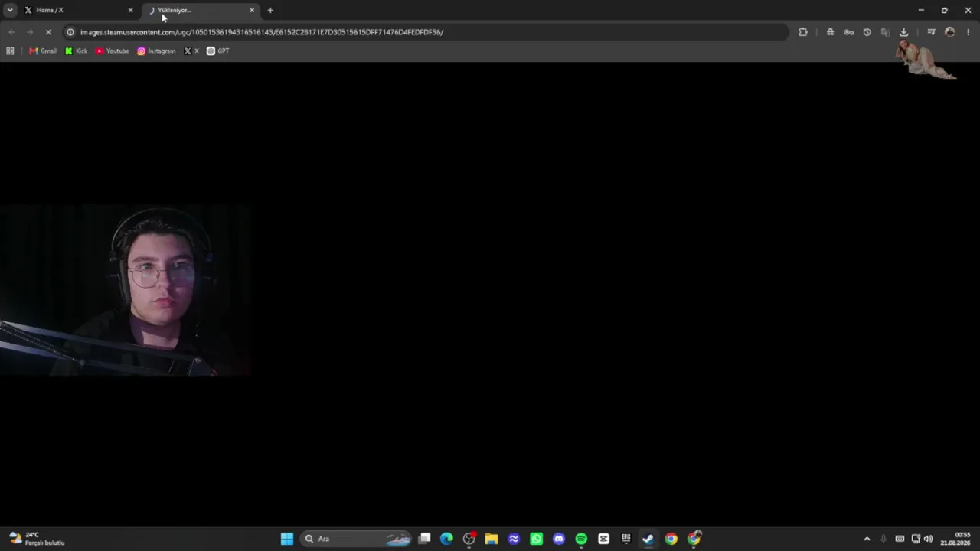980x551 pixels.
Task: Open the Chrome three-dot menu
Action: [x=969, y=32]
